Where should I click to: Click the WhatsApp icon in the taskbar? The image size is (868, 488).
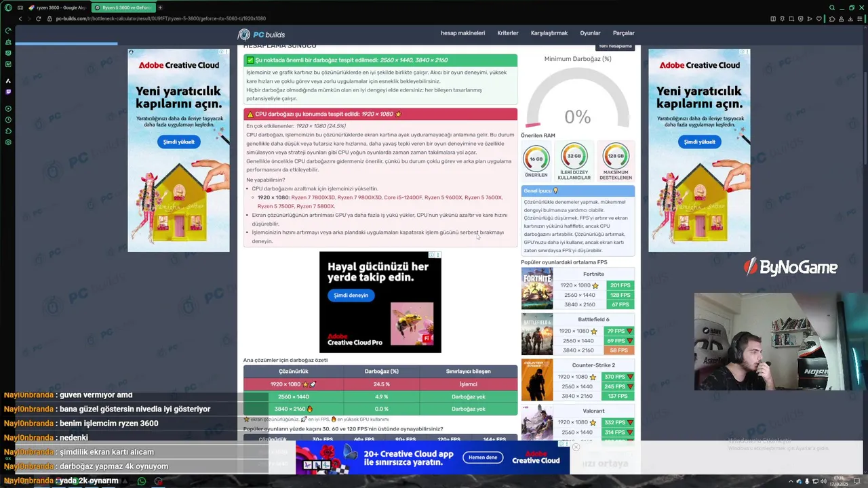pyautogui.click(x=142, y=481)
